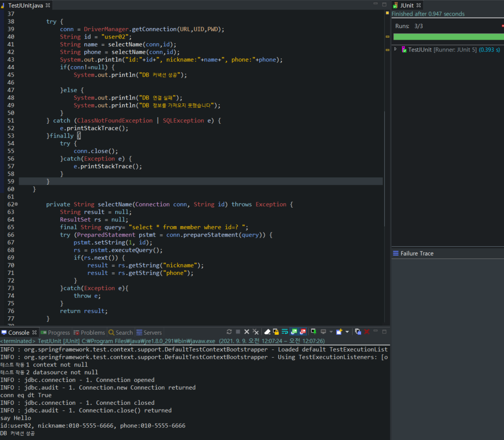This screenshot has height=440, width=504.
Task: Clear the console output
Action: (267, 332)
